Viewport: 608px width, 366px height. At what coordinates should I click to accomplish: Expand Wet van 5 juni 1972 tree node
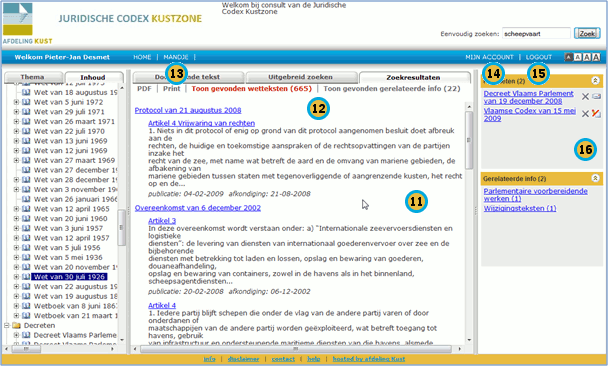pos(16,102)
